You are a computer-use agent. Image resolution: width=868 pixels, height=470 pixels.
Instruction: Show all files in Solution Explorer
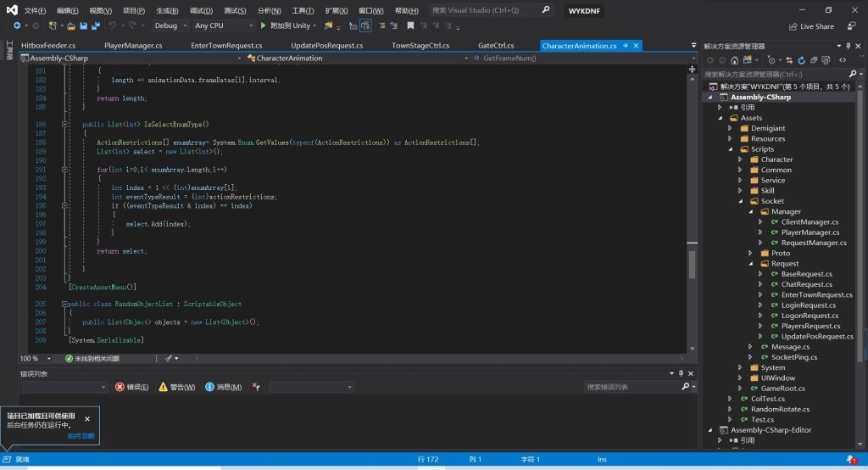(x=826, y=60)
